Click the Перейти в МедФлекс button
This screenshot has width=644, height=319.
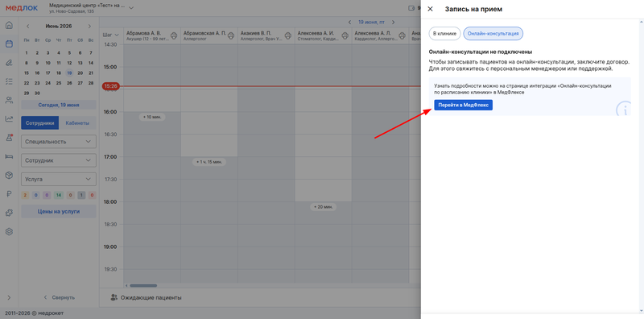[x=464, y=105]
